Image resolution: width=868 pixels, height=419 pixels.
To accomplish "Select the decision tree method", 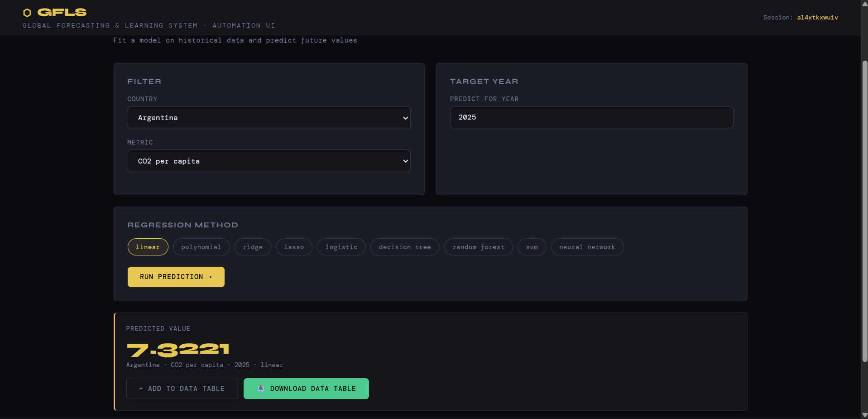I will pyautogui.click(x=405, y=247).
